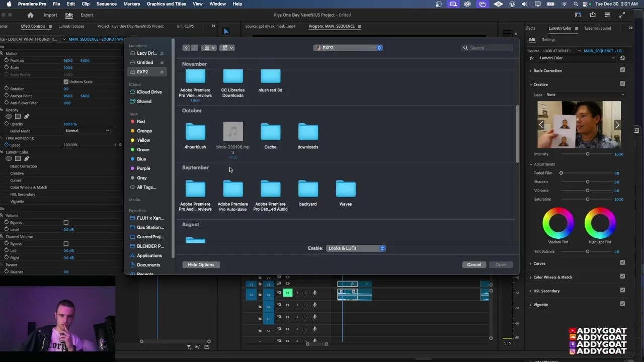Screen dimensions: 644x362
Task: Open the Blend Mode Normal dropdown
Action: (87, 131)
